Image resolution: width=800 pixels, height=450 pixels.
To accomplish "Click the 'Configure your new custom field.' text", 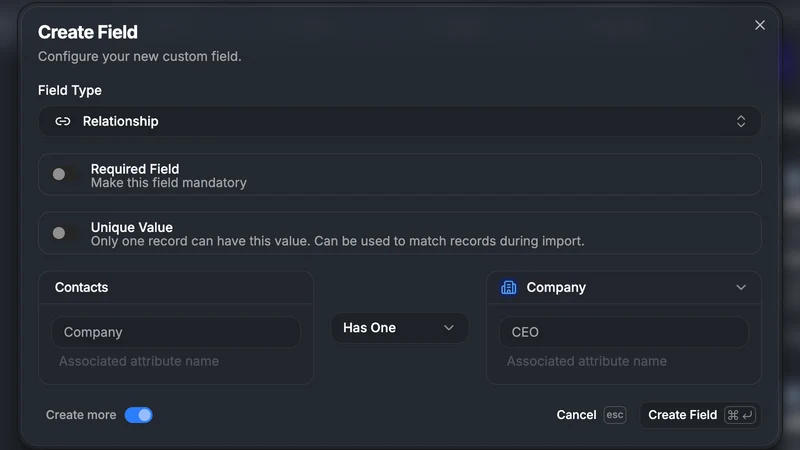I will [140, 57].
